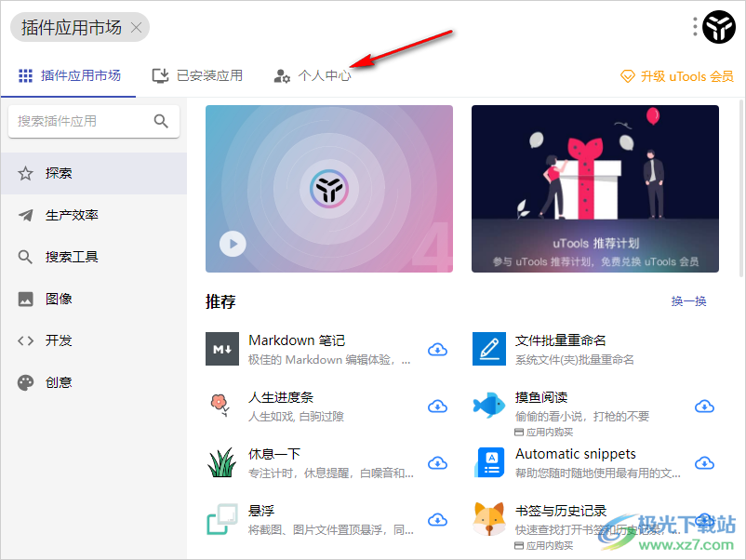The width and height of the screenshot is (746, 560).
Task: Download the Automatic snippets plugin
Action: point(705,463)
